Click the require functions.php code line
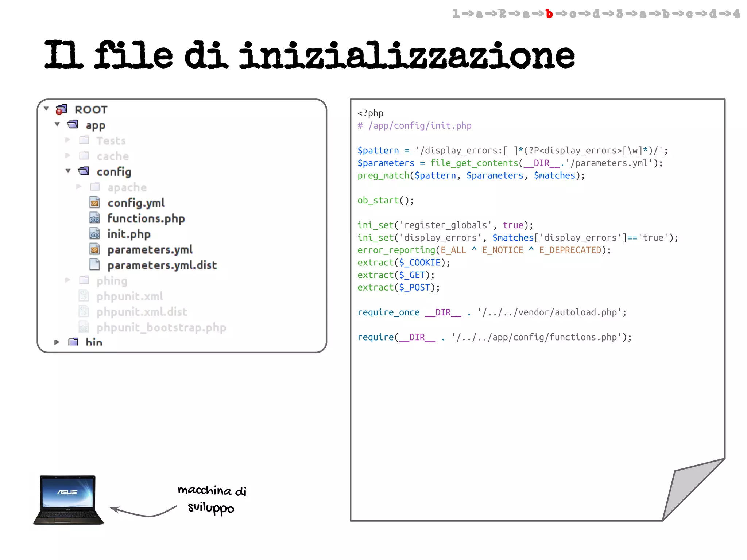 495,337
